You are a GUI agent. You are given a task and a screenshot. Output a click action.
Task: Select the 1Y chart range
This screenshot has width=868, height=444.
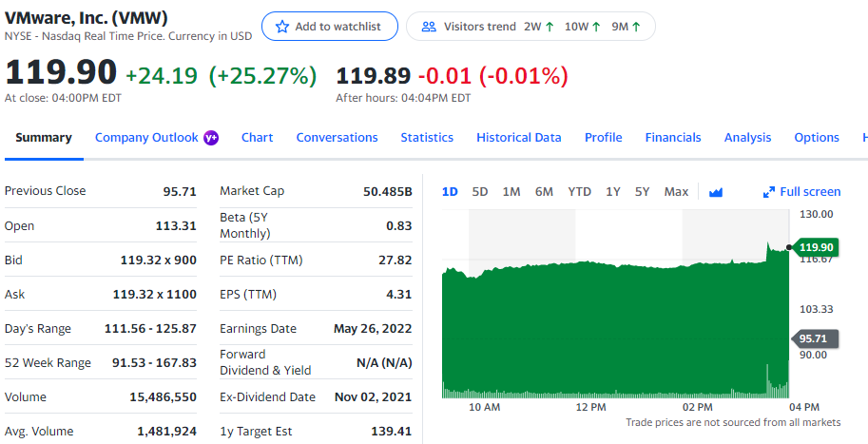click(x=613, y=192)
